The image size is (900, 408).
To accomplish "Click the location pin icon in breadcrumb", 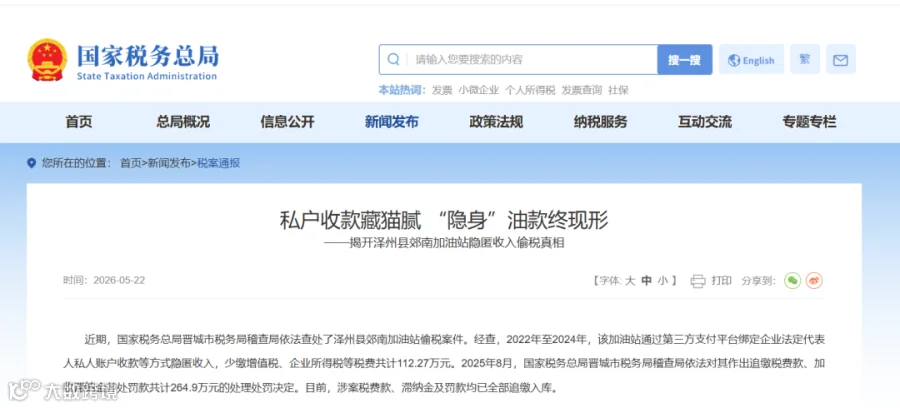I will [x=32, y=164].
